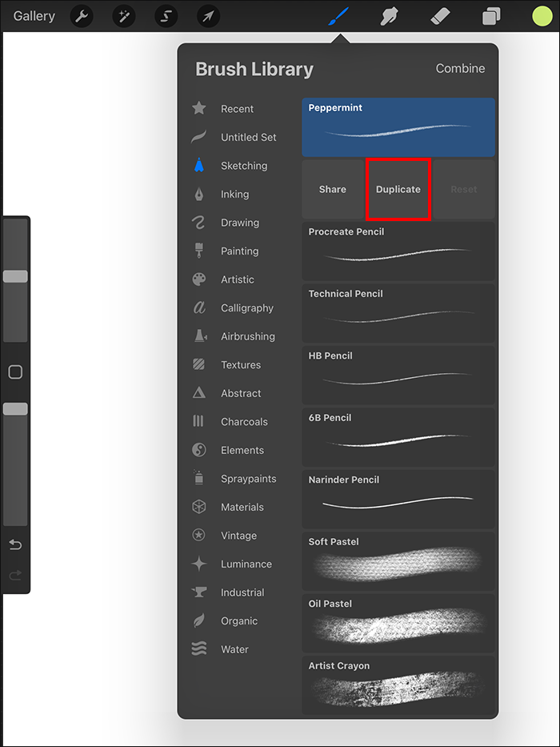The image size is (560, 747).
Task: Click the Elements yin-yang icon
Action: (x=198, y=450)
